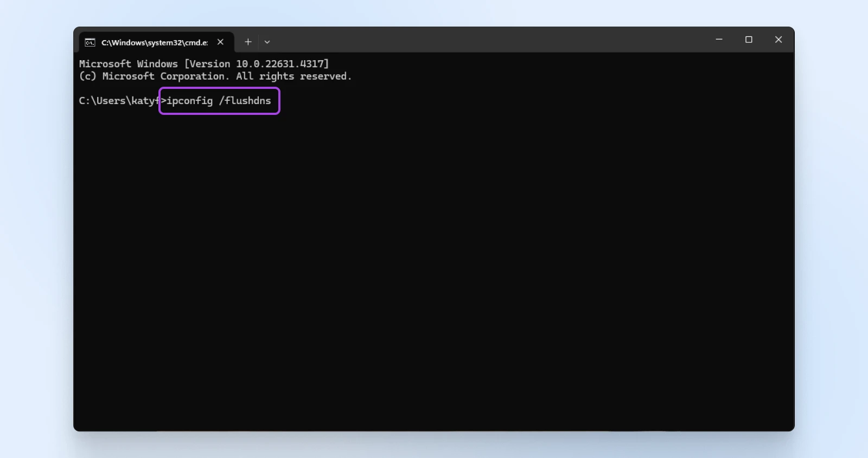This screenshot has width=868, height=458.
Task: Minimize the terminal window
Action: tap(719, 40)
